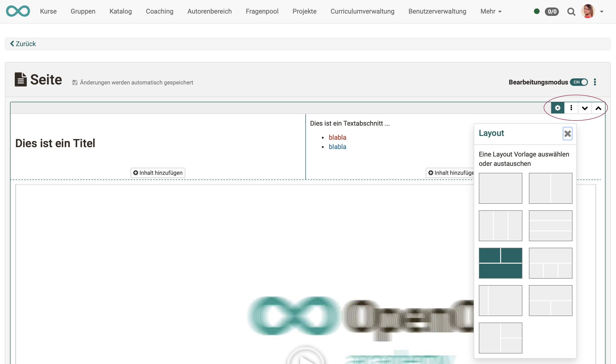Open the three-dot options in section toolbar
This screenshot has width=616, height=364.
(x=571, y=108)
